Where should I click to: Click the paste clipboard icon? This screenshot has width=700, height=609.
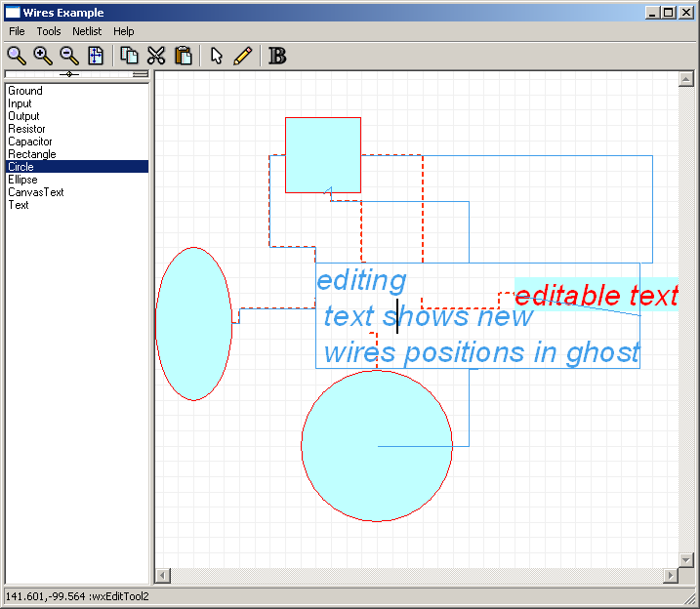183,56
